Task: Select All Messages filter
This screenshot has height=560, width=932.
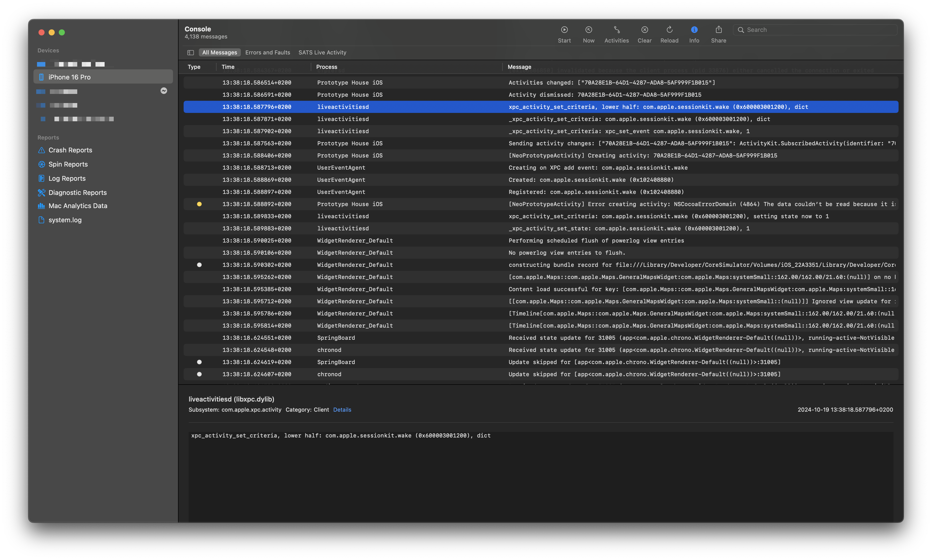Action: pos(220,52)
